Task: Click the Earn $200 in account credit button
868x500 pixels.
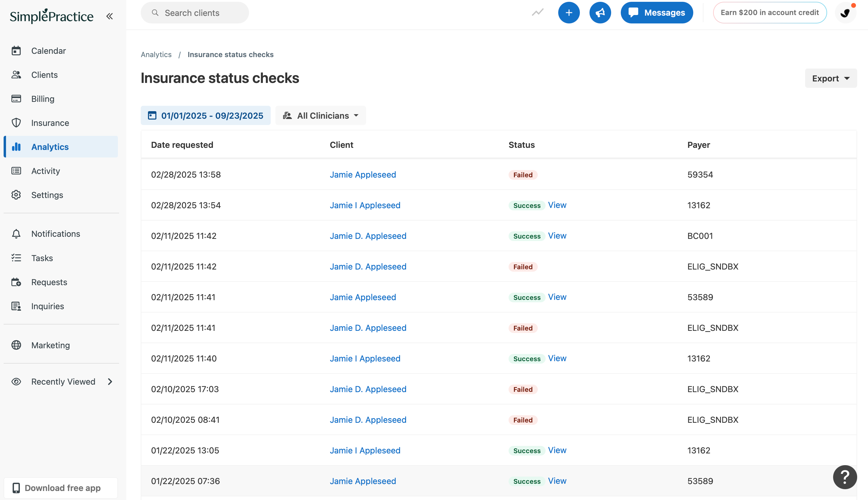Action: [769, 12]
